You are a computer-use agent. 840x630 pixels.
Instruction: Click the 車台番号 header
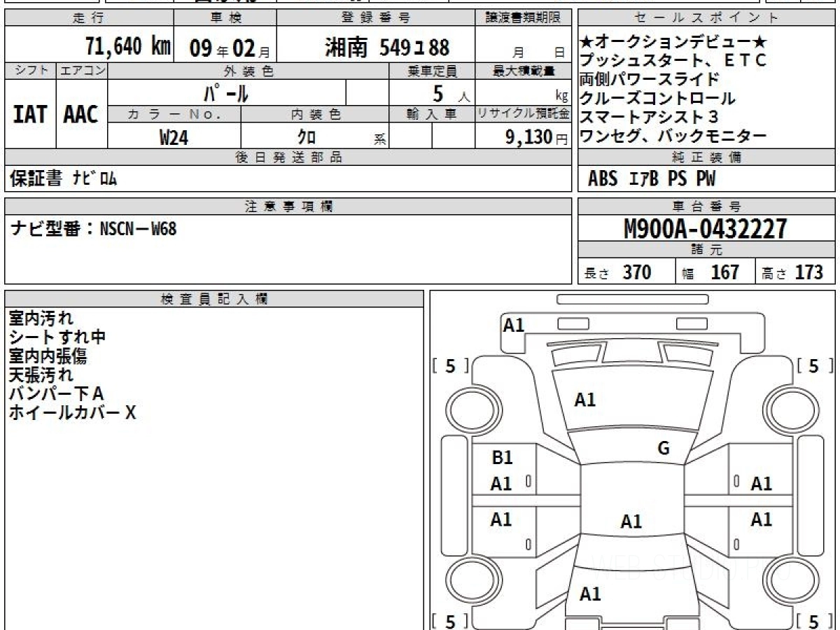[x=706, y=206]
